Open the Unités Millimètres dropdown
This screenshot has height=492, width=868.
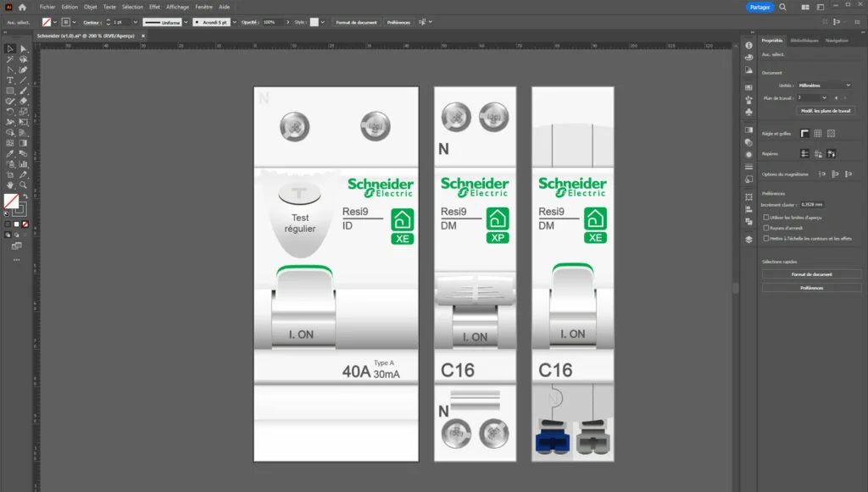tap(824, 86)
